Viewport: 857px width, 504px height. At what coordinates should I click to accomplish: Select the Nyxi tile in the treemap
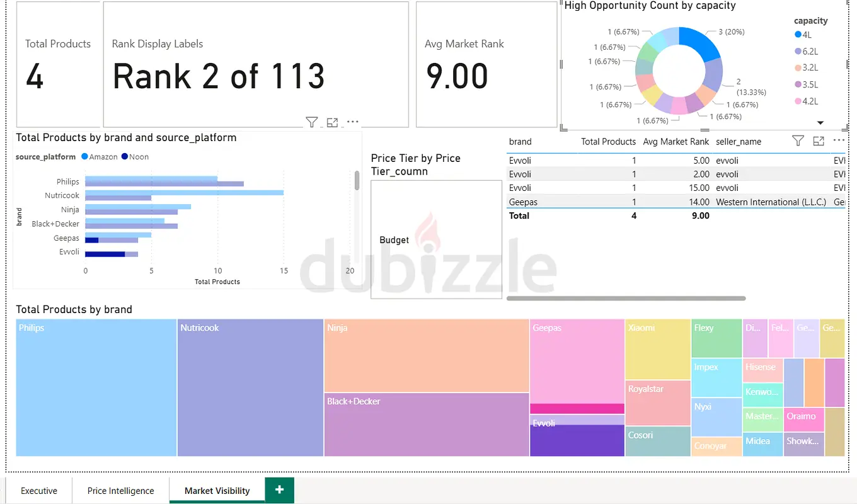point(716,416)
